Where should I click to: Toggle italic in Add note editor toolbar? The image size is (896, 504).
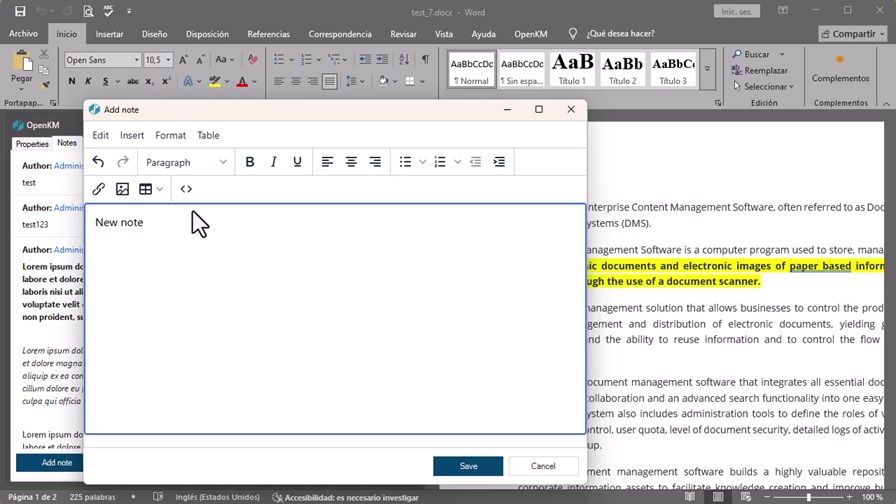click(274, 162)
